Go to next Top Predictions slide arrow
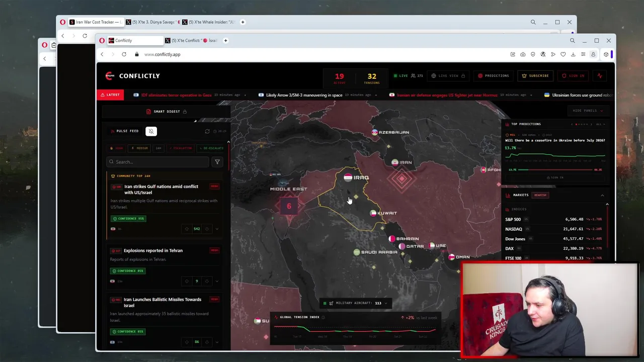Image resolution: width=644 pixels, height=362 pixels. pos(591,124)
